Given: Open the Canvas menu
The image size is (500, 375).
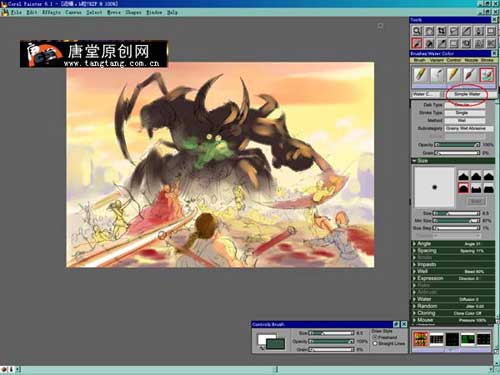Looking at the screenshot, I should coord(73,12).
